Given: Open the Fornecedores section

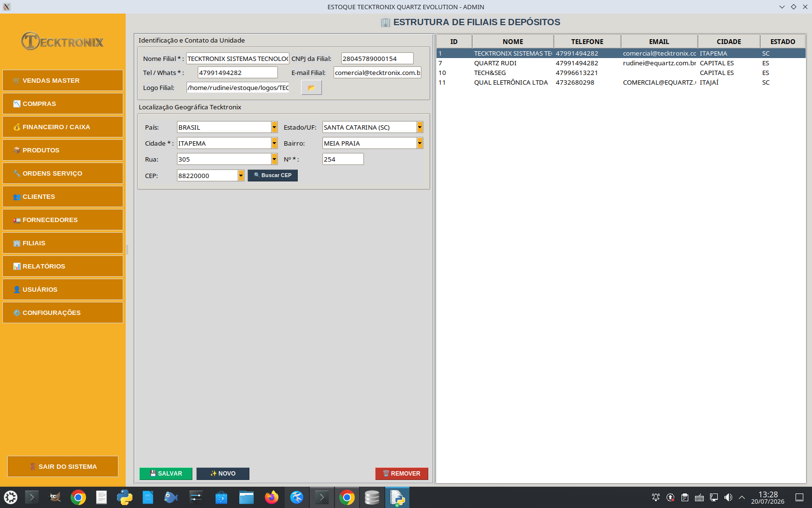Looking at the screenshot, I should tap(63, 220).
